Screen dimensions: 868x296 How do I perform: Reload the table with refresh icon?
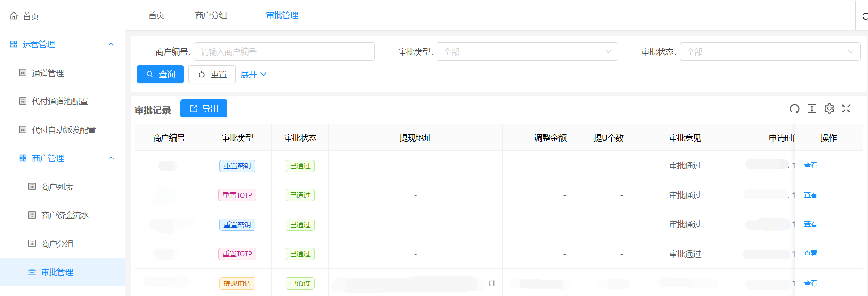click(x=795, y=108)
